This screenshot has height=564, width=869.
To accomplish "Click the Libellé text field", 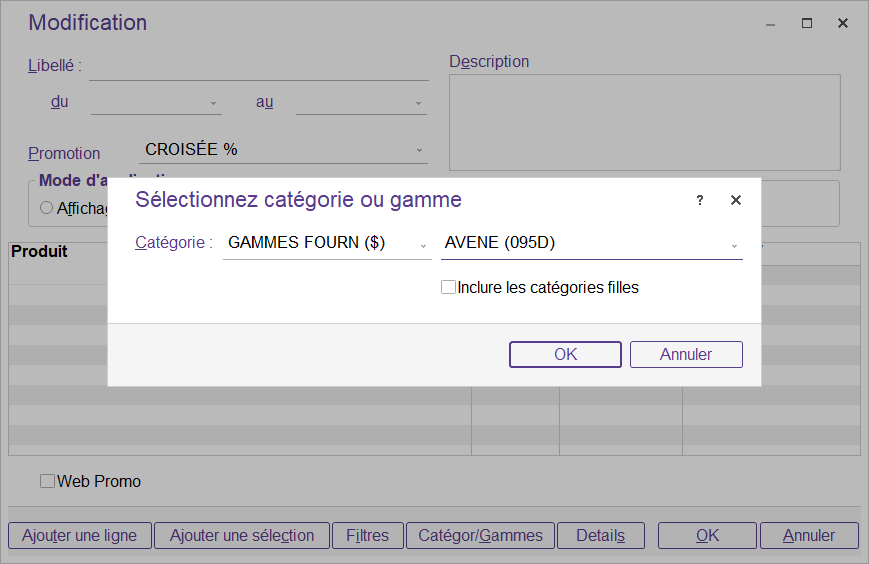I will tap(258, 66).
